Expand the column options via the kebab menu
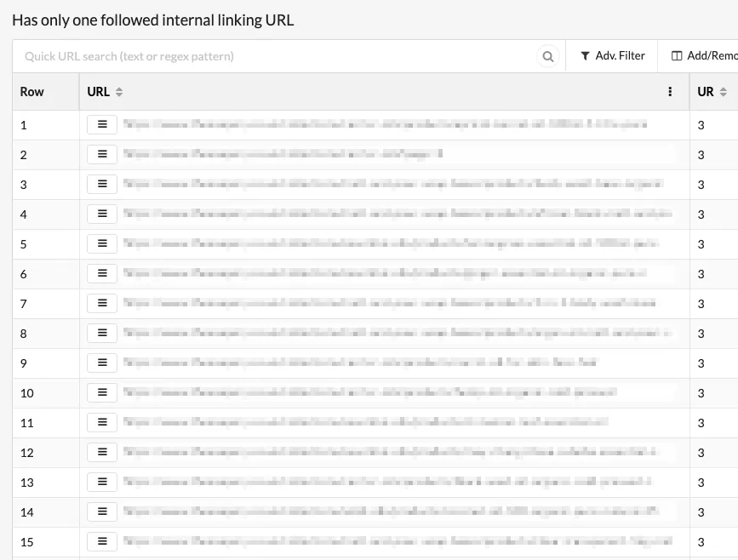This screenshot has width=738, height=560. pyautogui.click(x=670, y=91)
